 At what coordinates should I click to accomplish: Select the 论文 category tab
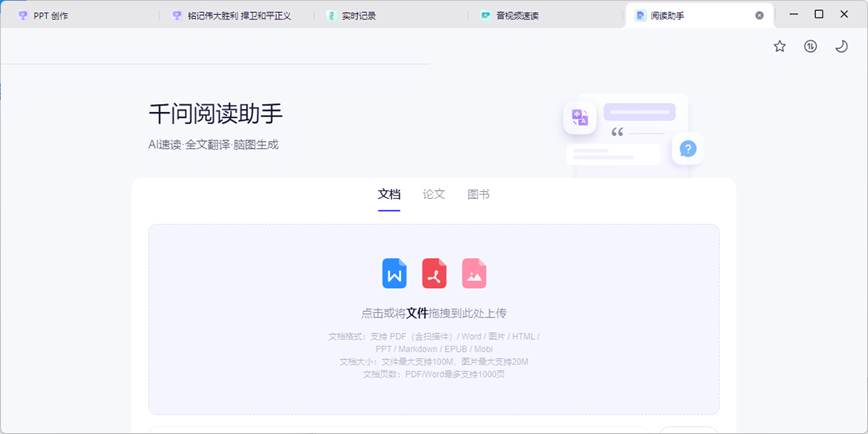point(434,195)
